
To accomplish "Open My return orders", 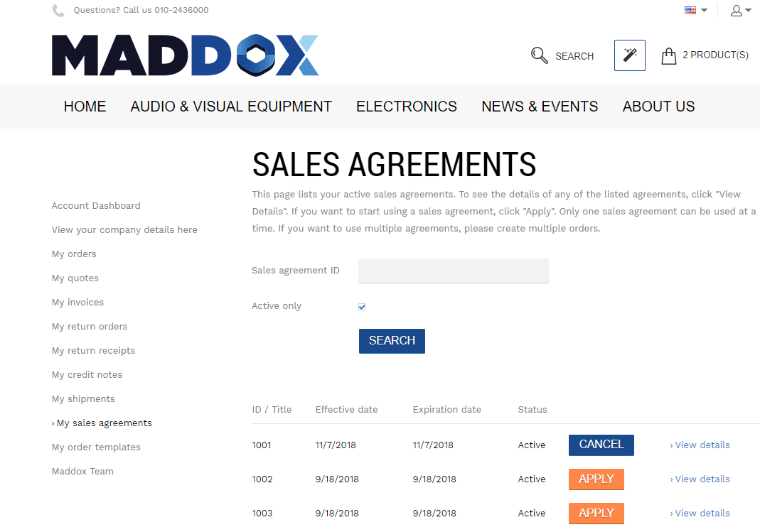I will point(90,327).
